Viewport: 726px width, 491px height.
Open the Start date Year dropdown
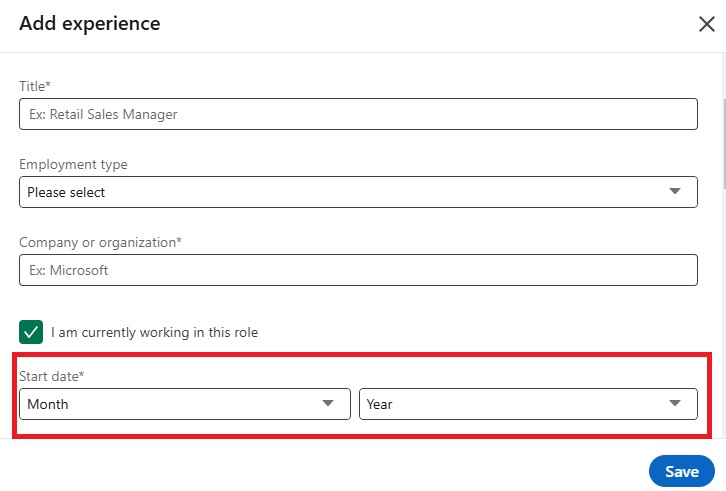pyautogui.click(x=528, y=404)
